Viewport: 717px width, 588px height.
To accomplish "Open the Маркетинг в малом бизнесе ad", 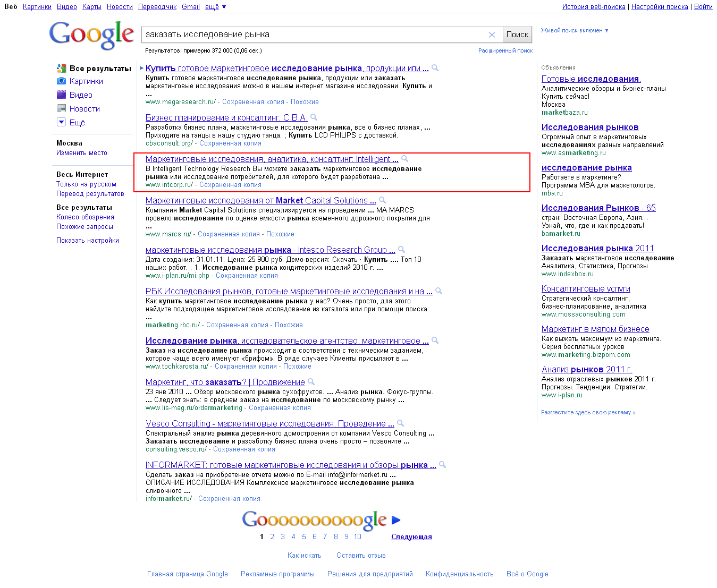I will click(595, 329).
